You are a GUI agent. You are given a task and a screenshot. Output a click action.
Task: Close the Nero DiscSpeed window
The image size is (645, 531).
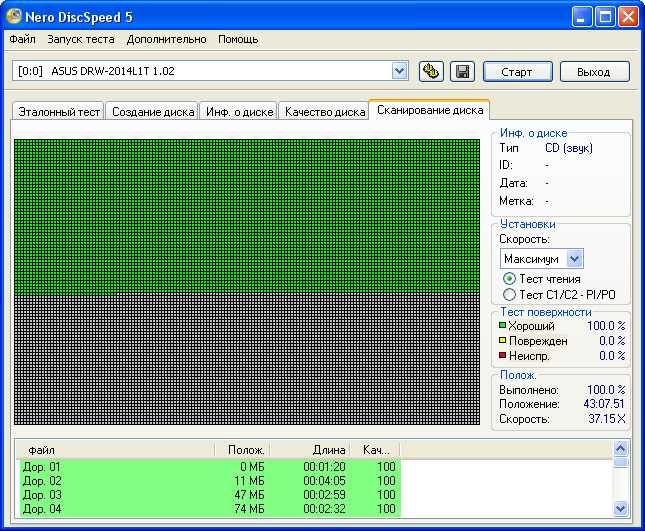pos(629,17)
